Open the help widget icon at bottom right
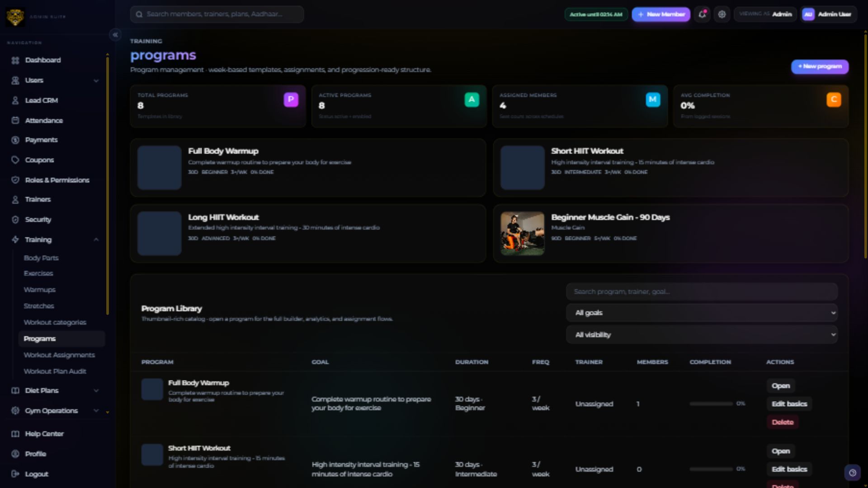Screen dimensions: 868x488 coord(852,473)
